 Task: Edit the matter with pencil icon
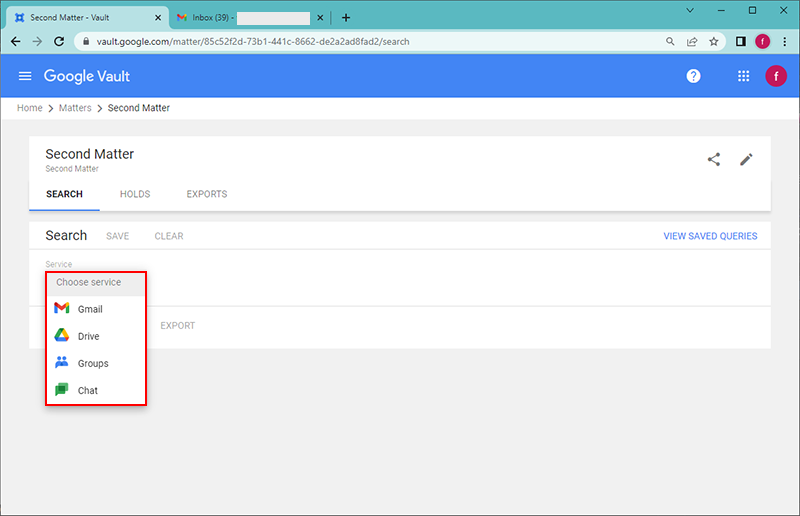point(746,159)
